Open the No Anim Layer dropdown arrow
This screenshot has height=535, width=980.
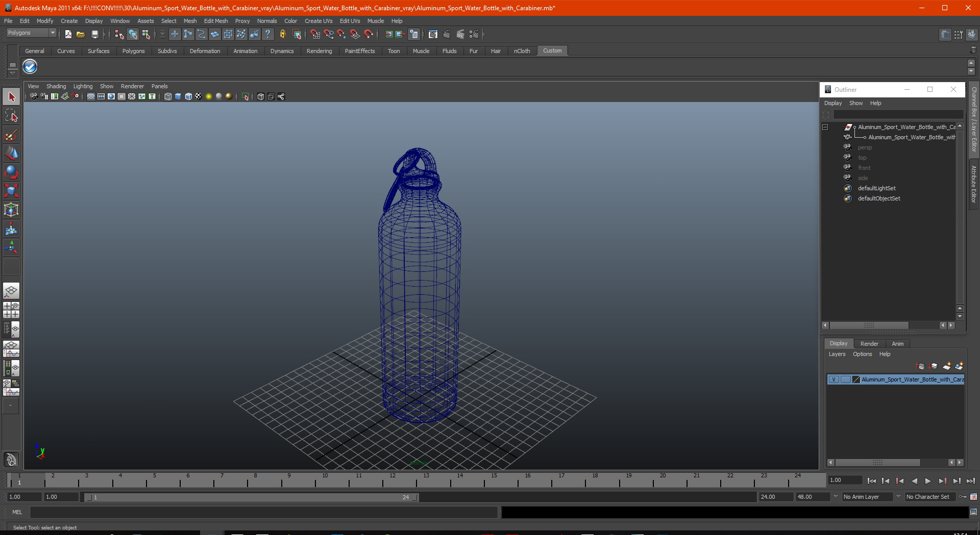click(x=836, y=497)
